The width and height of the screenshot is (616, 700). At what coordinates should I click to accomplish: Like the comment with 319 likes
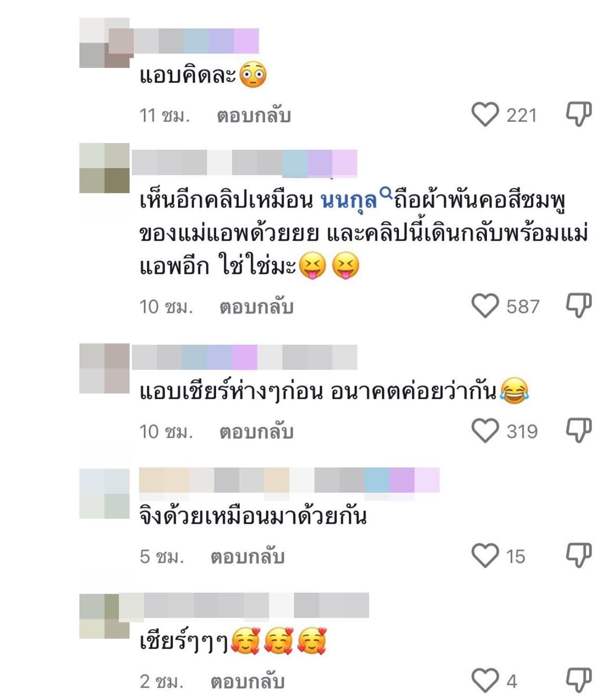click(x=485, y=430)
